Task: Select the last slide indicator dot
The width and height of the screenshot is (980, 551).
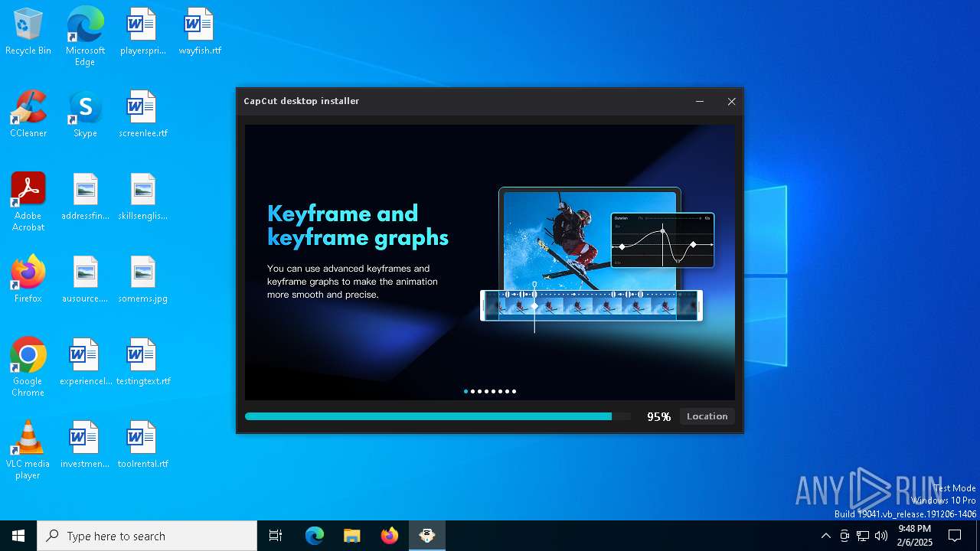Action: 514,391
